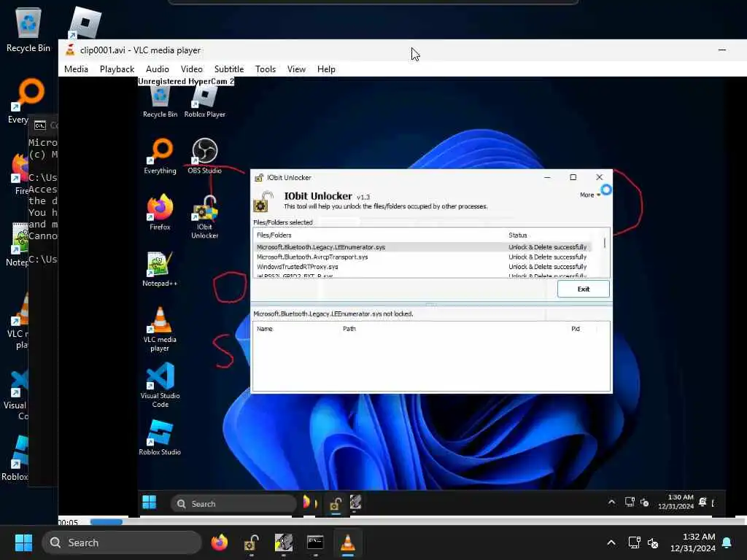Open the Audio menu in VLC

(x=158, y=69)
